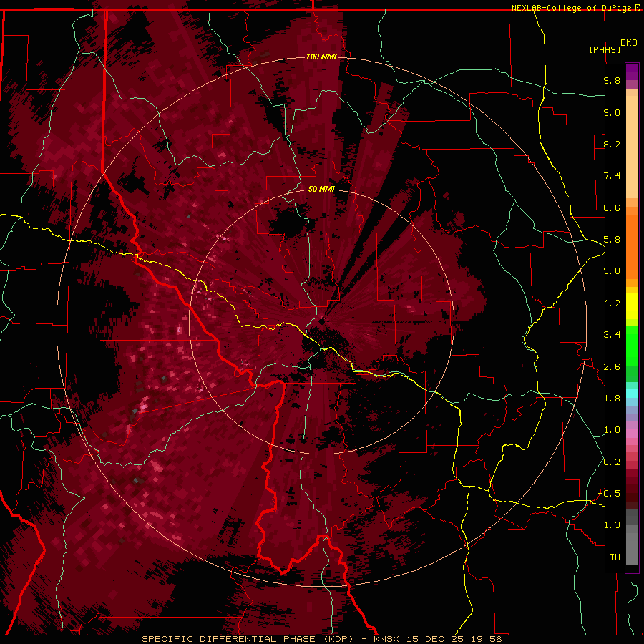Click the 7.4 value on color scale
This screenshot has height=644, width=644.
pos(612,176)
